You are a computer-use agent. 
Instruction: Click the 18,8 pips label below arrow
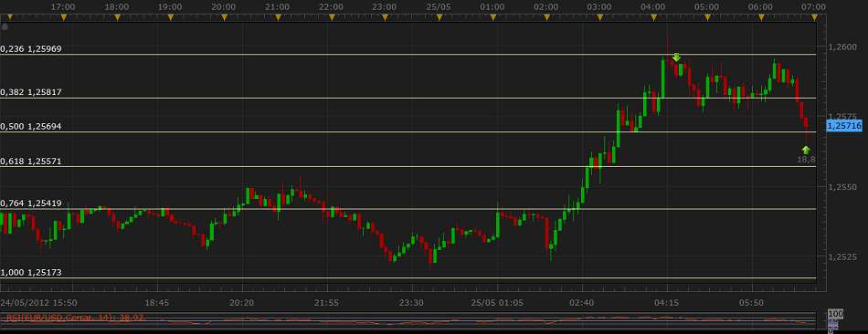click(x=806, y=160)
